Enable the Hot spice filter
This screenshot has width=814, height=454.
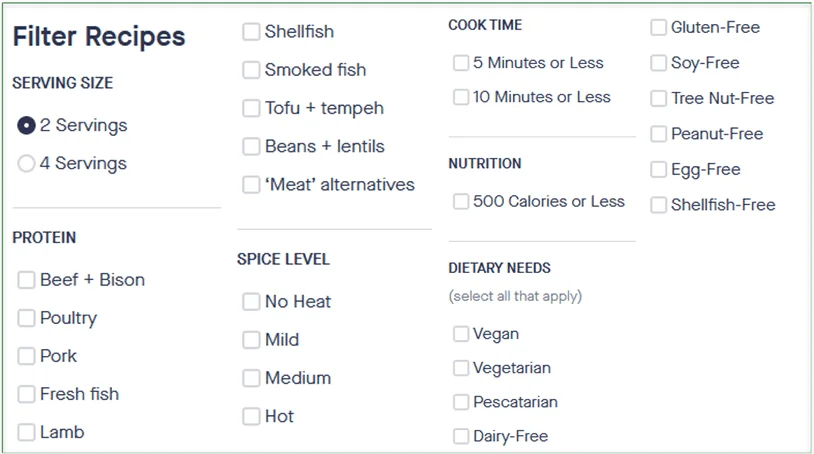pyautogui.click(x=251, y=416)
